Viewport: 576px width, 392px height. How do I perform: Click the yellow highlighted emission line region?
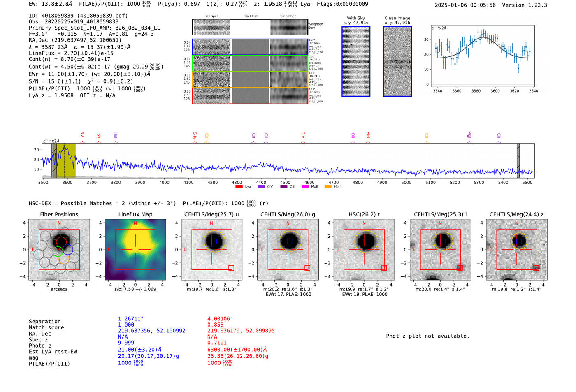(66, 160)
